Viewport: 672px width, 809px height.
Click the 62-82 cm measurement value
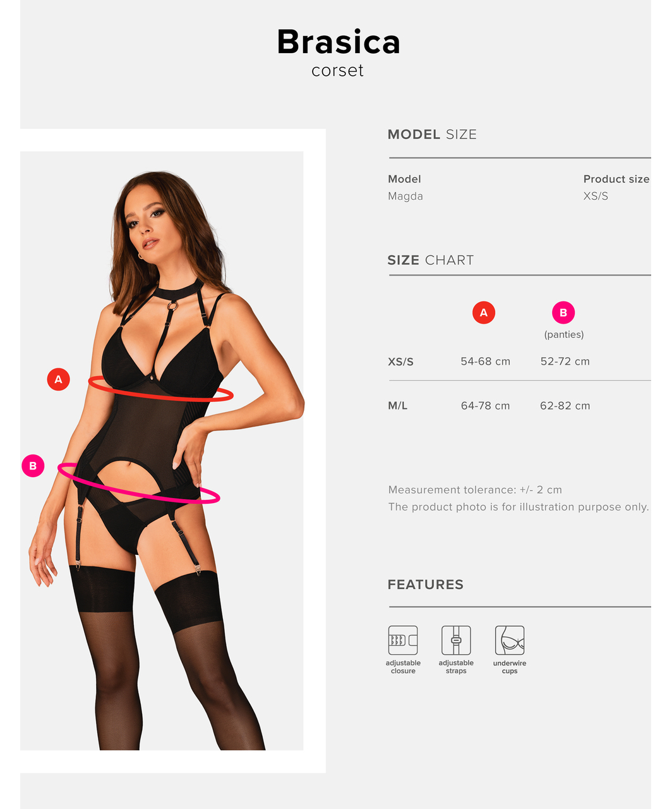point(565,406)
